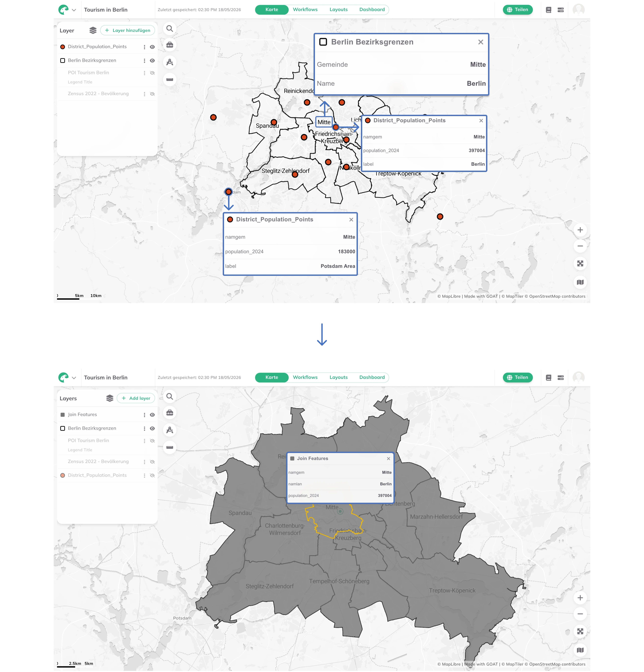Activate the ruler measure tool in bottom map
Viewport: 644px width, 672px height.
pos(170,447)
